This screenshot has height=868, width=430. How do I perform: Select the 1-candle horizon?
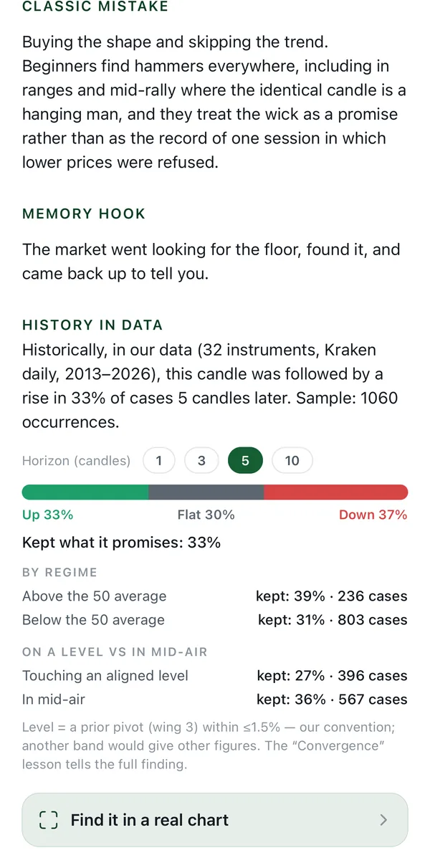coord(159,461)
